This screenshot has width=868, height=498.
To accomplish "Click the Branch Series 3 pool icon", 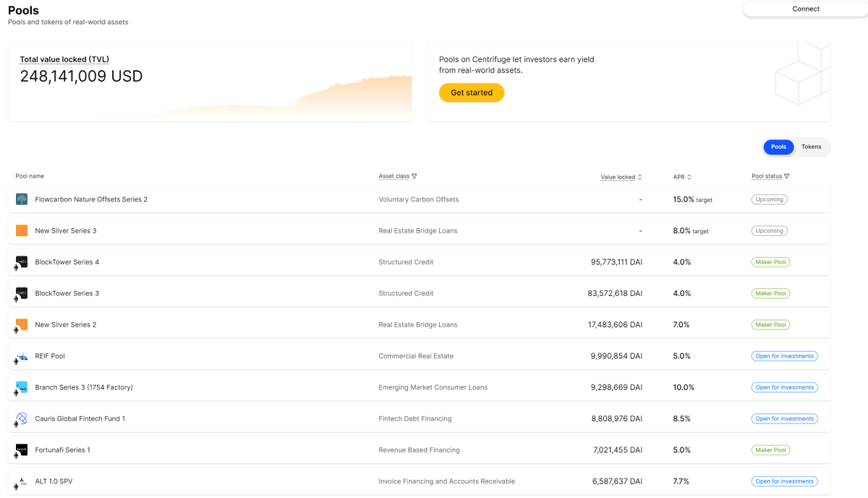I will (22, 387).
